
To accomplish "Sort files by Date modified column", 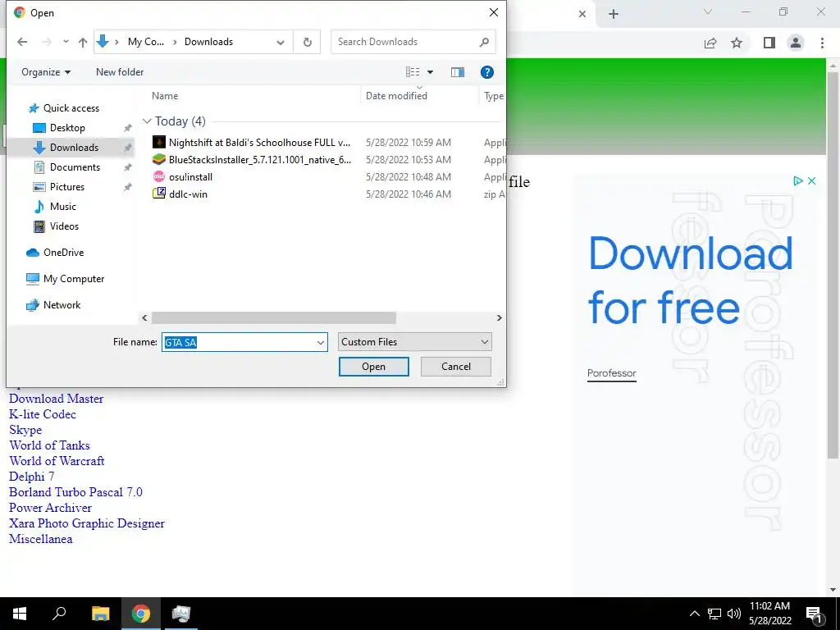I will coord(396,96).
